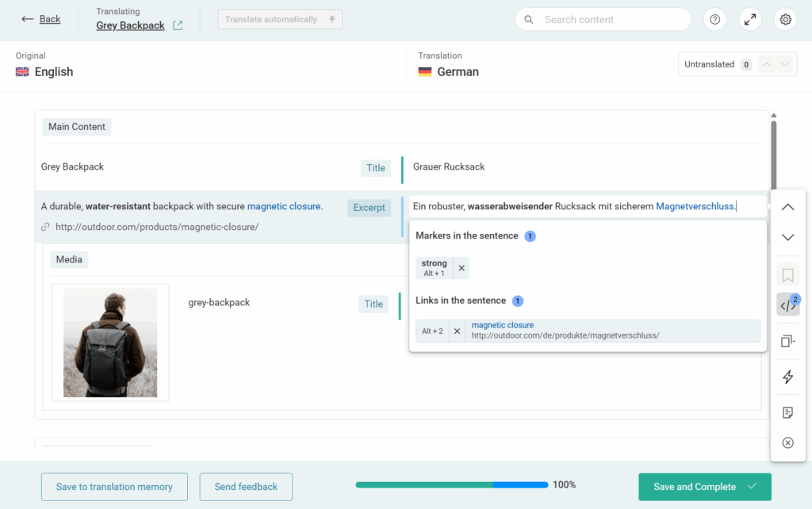The height and width of the screenshot is (509, 812).
Task: Remove the strong marker with its X
Action: pos(461,268)
